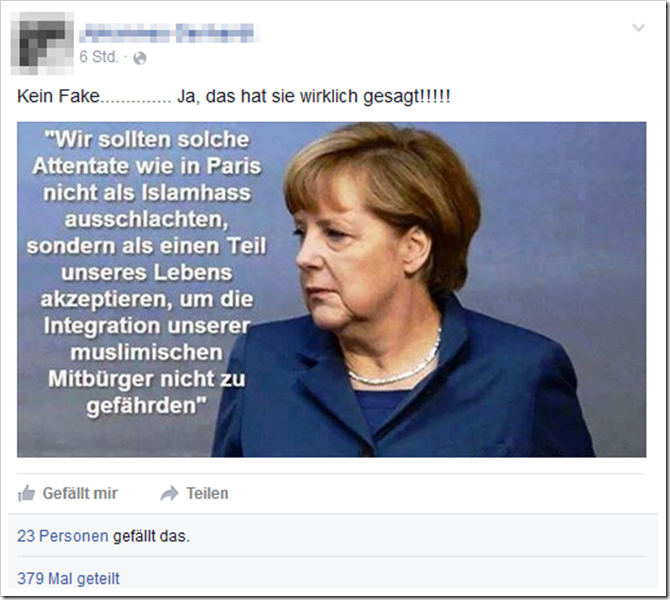Click the "Teilen" label
The height and width of the screenshot is (600, 670).
[x=207, y=494]
